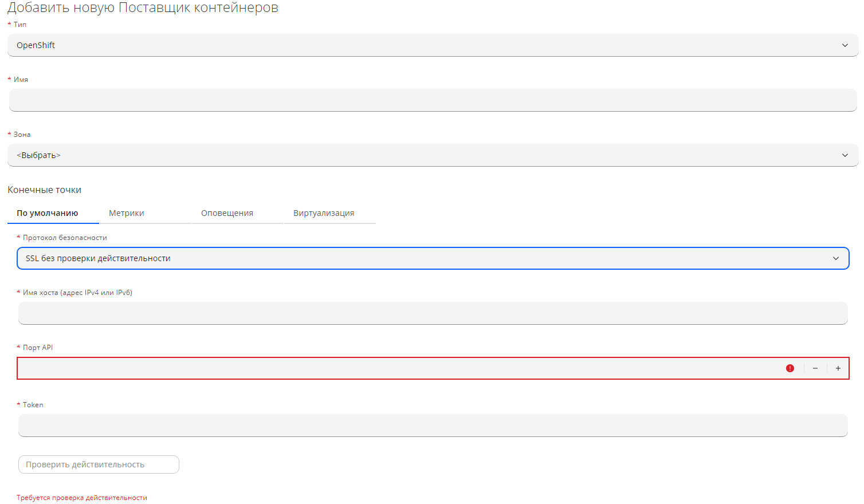
Task: Click the chevron arrow of Протокол безопасности
Action: pos(835,258)
